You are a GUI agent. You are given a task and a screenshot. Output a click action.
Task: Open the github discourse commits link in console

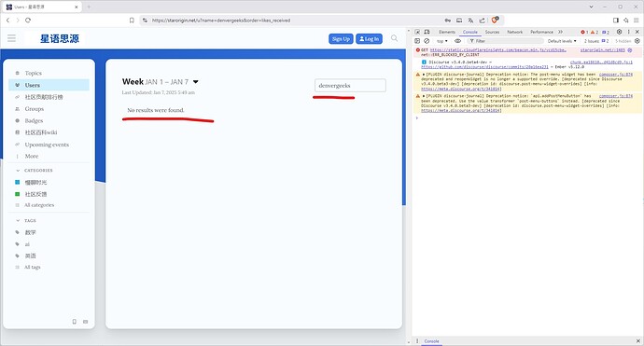coord(484,67)
